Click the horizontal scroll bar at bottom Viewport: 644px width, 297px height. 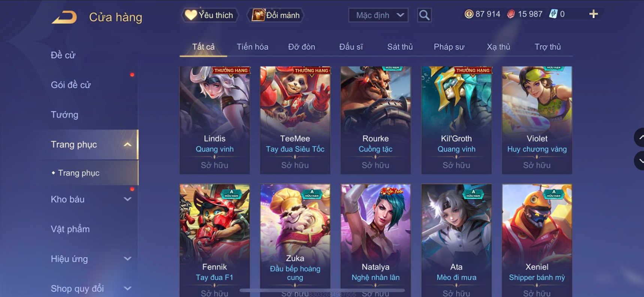tap(322, 290)
